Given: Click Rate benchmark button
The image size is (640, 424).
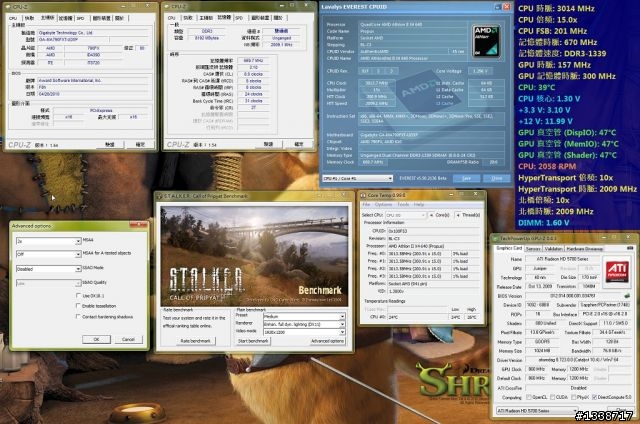Looking at the screenshot, I should (x=195, y=341).
